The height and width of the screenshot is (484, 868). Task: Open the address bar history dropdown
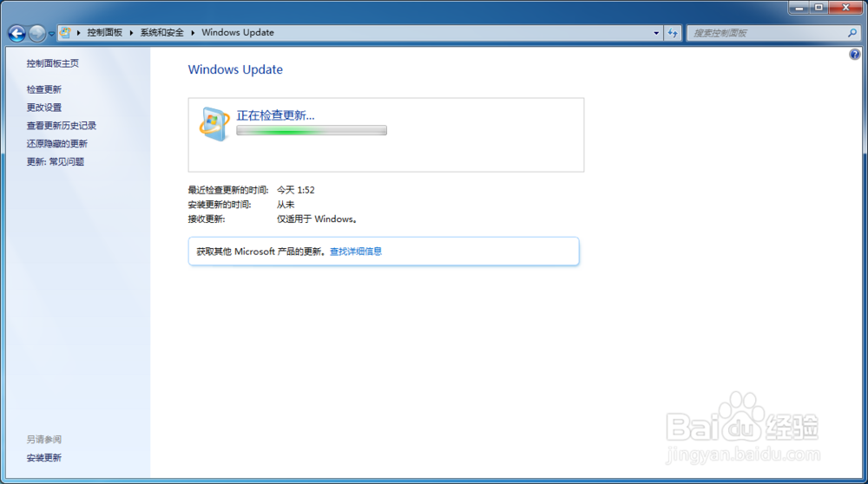(x=656, y=33)
